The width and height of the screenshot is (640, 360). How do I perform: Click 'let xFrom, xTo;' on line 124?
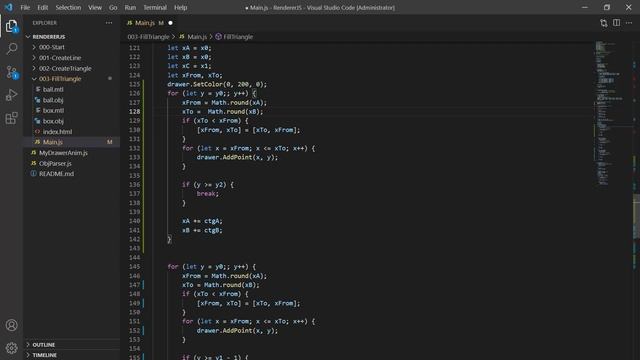[195, 75]
